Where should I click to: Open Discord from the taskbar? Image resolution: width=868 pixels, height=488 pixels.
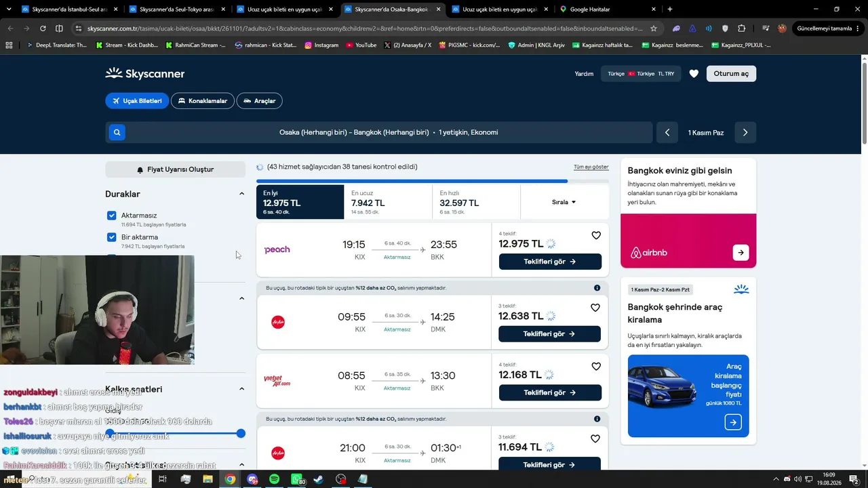tap(252, 479)
